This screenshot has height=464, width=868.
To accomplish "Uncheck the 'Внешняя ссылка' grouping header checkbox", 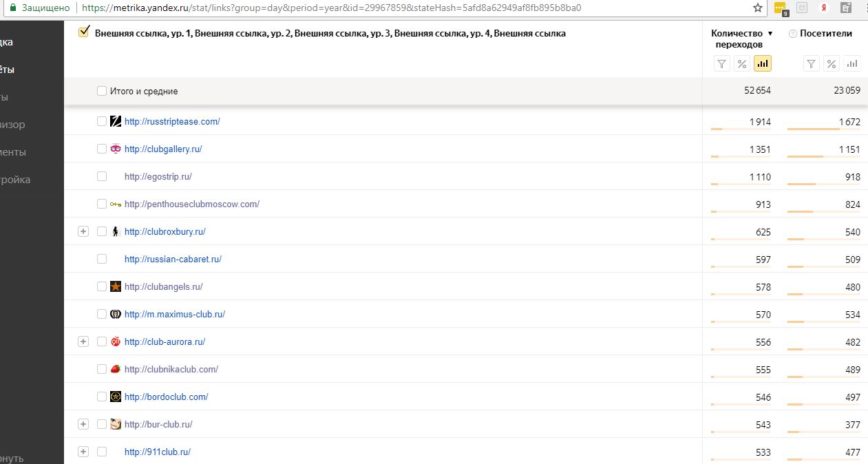I will click(x=84, y=32).
